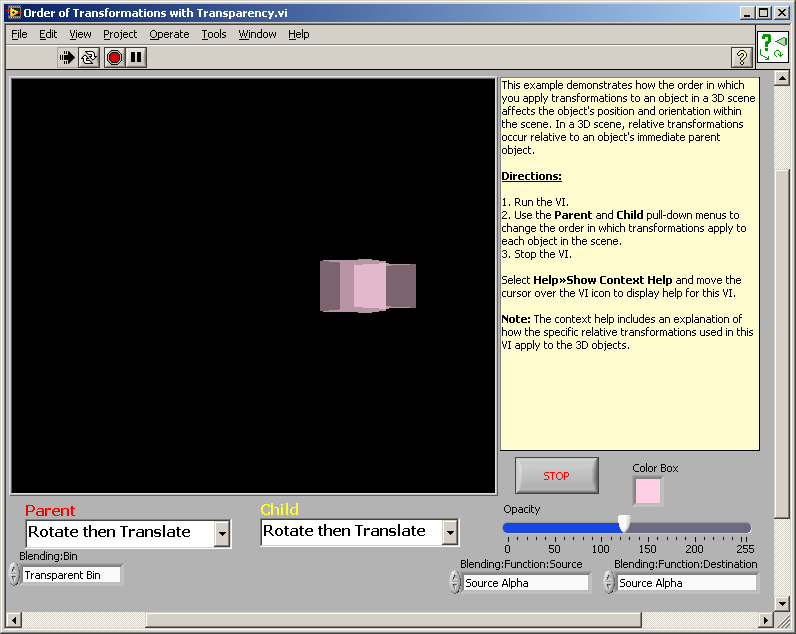
Task: Click Child 'Rotate then Translate' ring field
Action: (351, 532)
